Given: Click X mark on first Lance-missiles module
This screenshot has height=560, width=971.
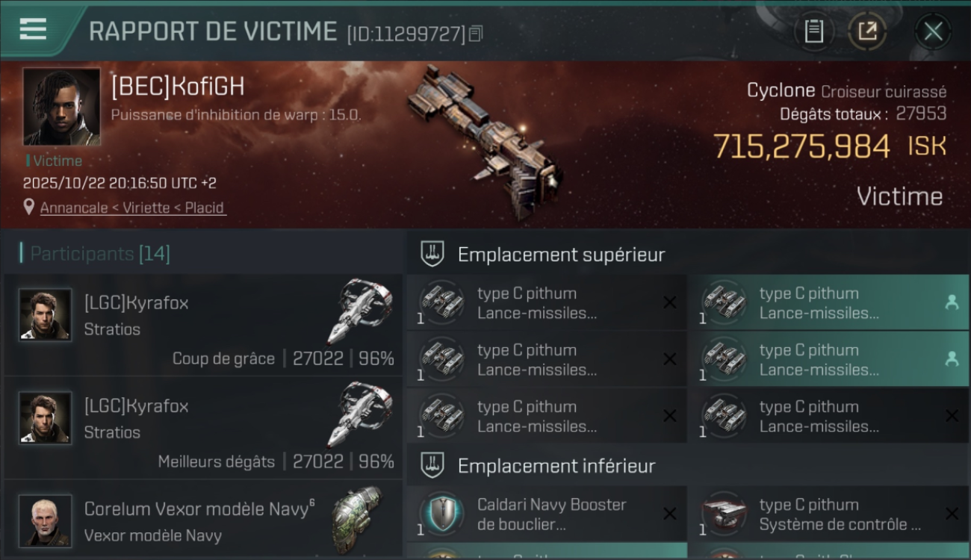Looking at the screenshot, I should coord(670,302).
